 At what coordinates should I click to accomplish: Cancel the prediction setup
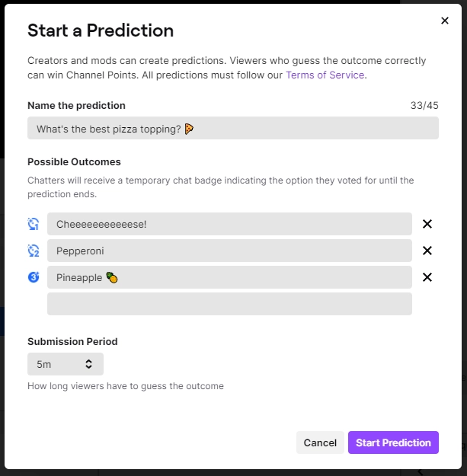point(320,442)
